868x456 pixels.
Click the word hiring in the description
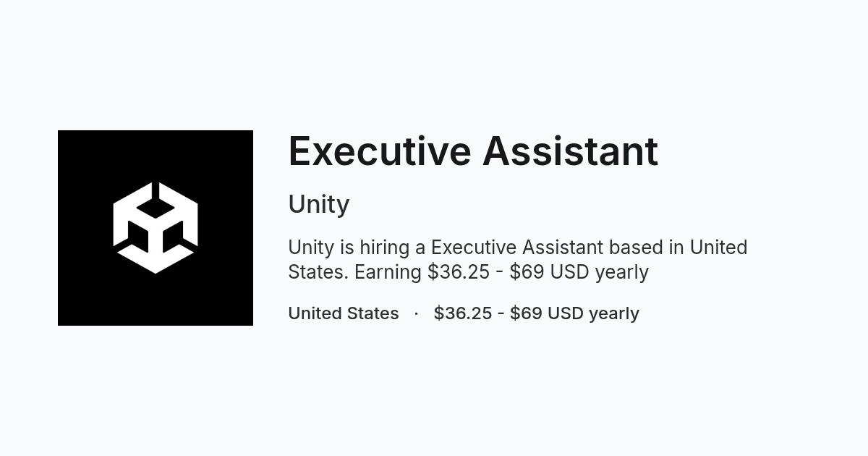pos(384,248)
